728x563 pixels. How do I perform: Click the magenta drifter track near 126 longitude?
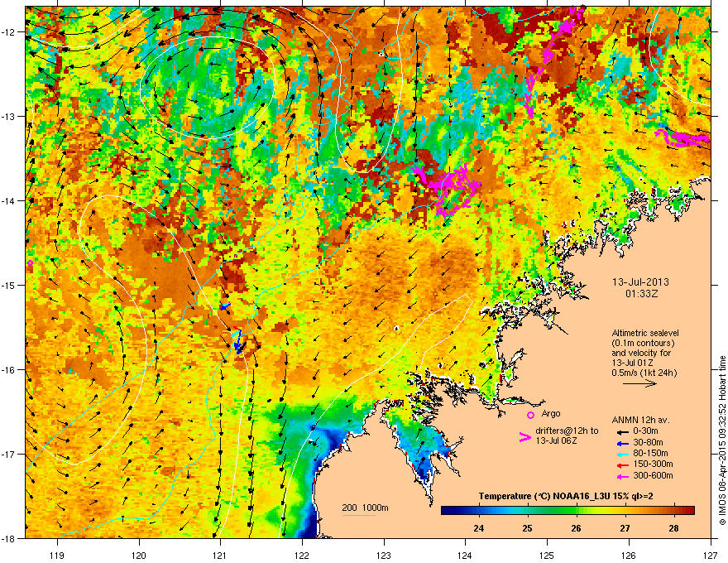point(682,138)
